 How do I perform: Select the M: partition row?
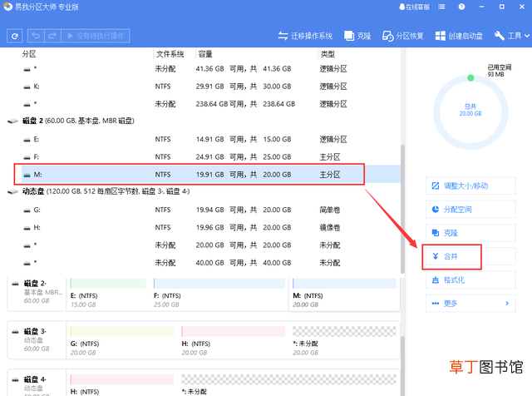pos(210,175)
